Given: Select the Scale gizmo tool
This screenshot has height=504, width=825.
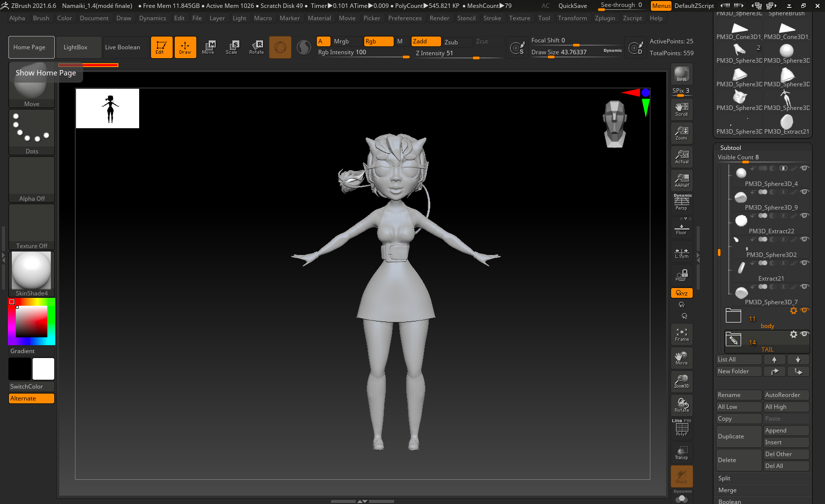Looking at the screenshot, I should (231, 47).
